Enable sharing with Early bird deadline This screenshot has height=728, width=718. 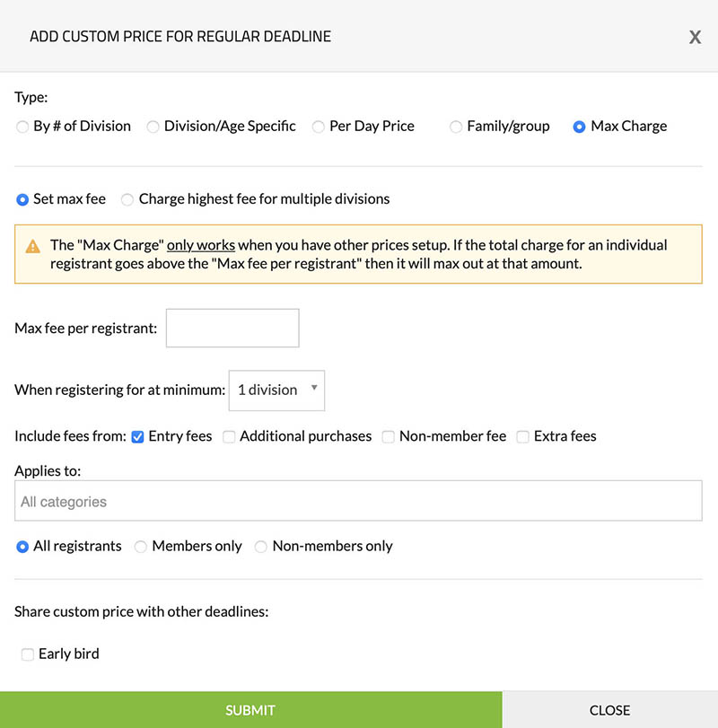(x=28, y=655)
